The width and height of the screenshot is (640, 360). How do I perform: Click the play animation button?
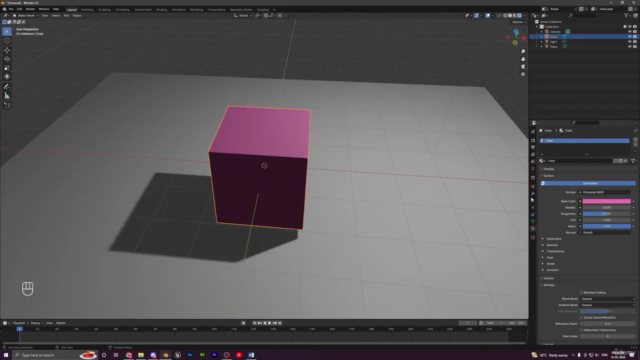pos(269,323)
